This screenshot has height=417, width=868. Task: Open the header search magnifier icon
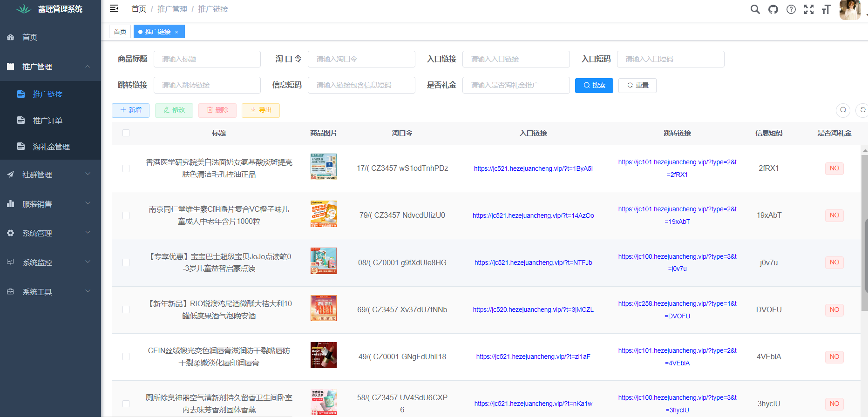755,9
